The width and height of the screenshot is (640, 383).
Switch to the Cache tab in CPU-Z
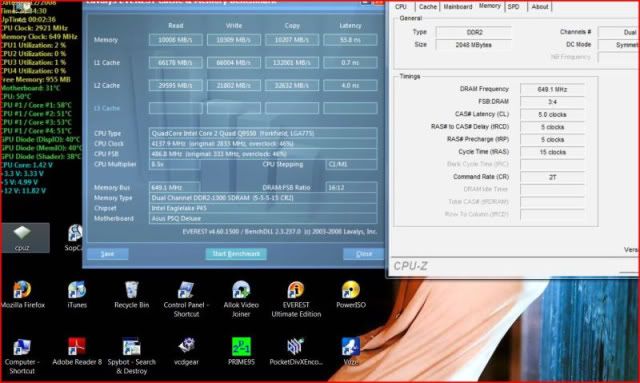click(x=427, y=7)
